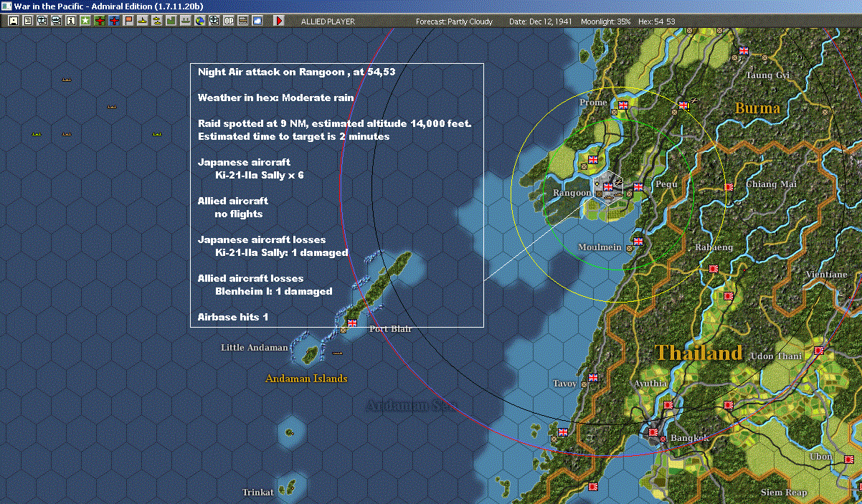Screen dimensions: 862x504
Task: Select the British flag unit at Prome
Action: click(x=622, y=105)
